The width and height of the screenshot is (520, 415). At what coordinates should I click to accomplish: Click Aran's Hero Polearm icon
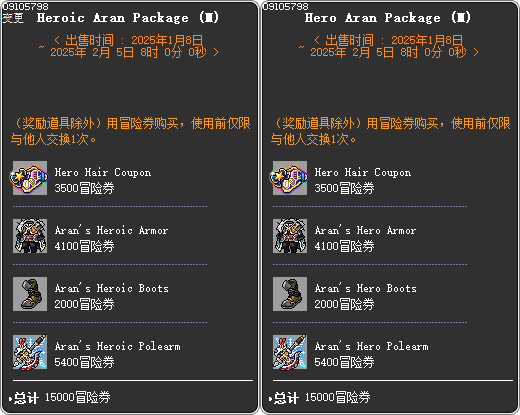coord(290,352)
